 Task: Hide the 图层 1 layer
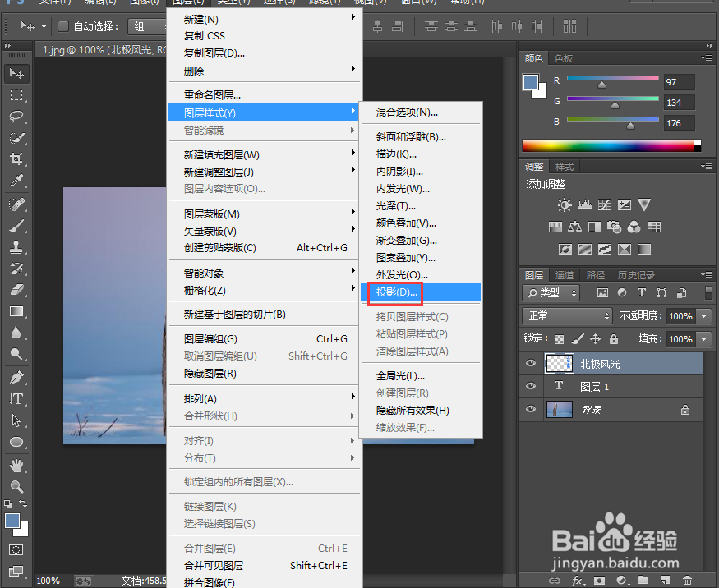tap(531, 386)
